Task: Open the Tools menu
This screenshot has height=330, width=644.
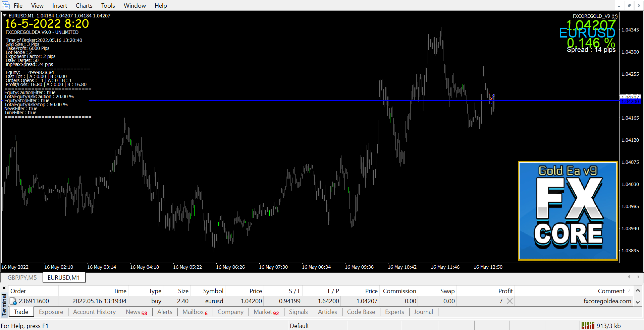Action: 108,6
